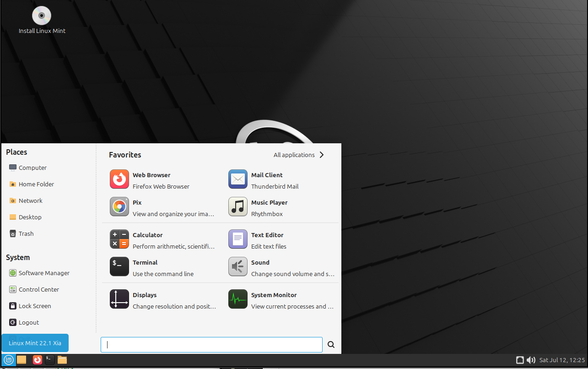Open the Calculator app
The width and height of the screenshot is (588, 369).
coord(119,239)
